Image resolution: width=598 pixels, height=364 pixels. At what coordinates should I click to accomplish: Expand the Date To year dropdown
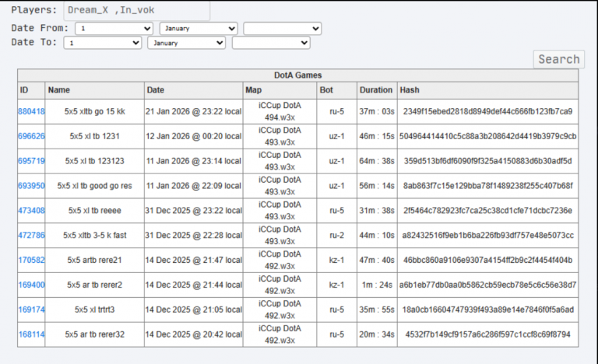point(271,43)
